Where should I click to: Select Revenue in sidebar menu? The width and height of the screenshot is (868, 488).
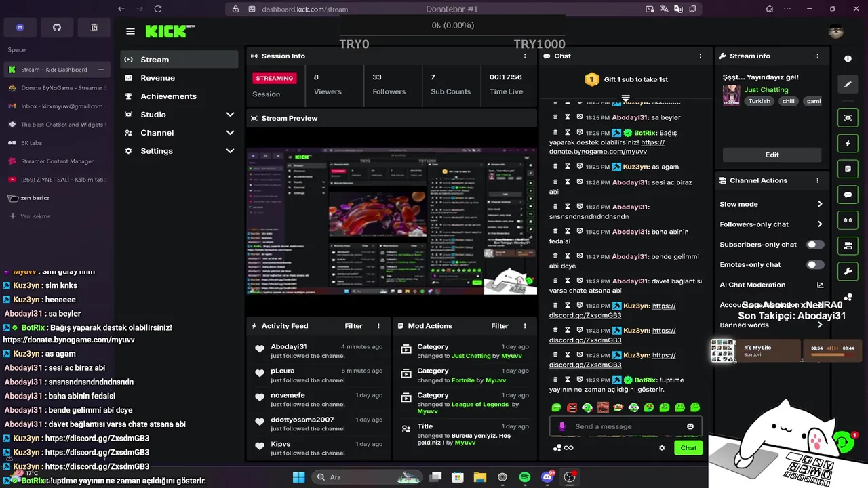pos(180,78)
